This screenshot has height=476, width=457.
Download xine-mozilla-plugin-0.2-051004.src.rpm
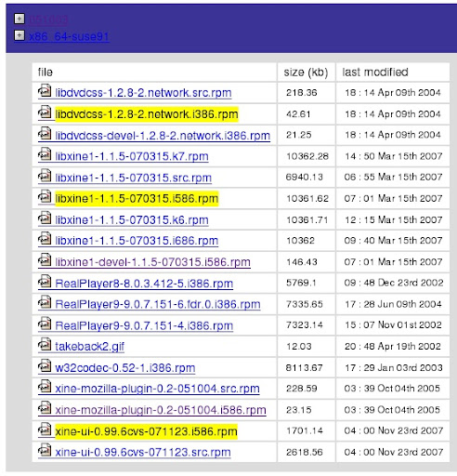point(157,389)
